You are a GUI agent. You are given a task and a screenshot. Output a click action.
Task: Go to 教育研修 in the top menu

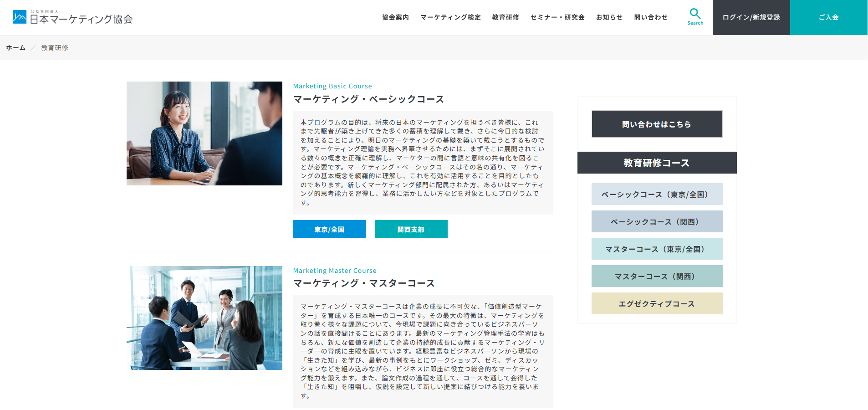505,17
